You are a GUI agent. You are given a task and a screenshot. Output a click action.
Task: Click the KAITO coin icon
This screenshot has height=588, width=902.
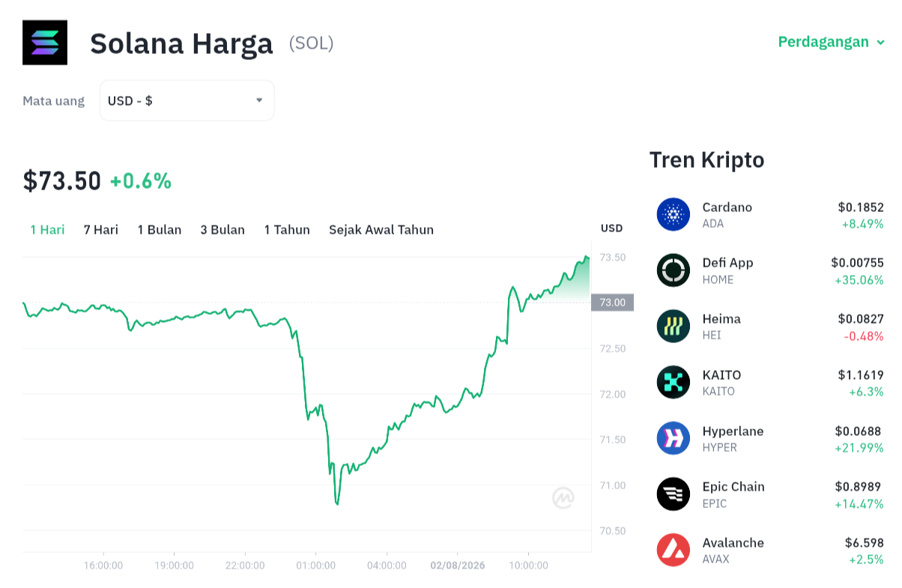pyautogui.click(x=674, y=382)
